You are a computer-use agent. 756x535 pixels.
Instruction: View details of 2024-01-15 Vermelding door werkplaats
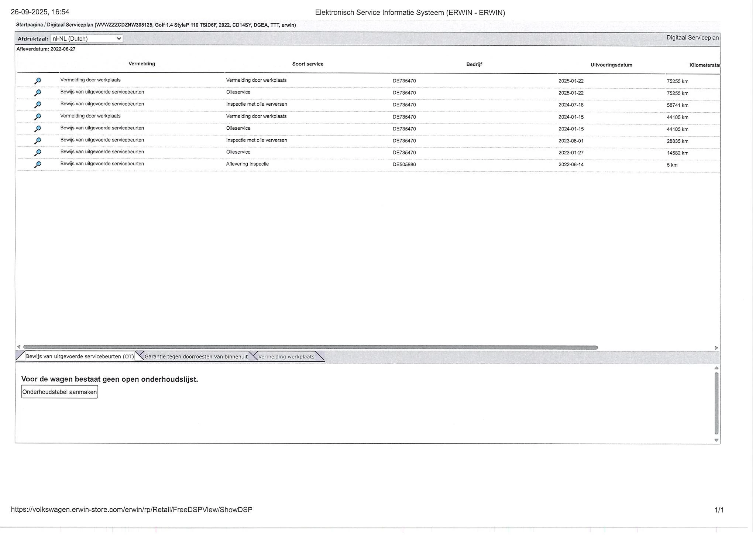pyautogui.click(x=38, y=117)
